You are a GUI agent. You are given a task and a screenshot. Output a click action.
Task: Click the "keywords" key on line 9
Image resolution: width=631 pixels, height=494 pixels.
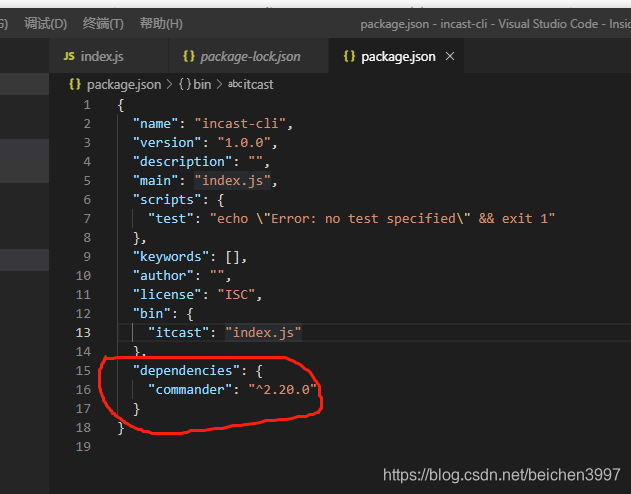[171, 257]
